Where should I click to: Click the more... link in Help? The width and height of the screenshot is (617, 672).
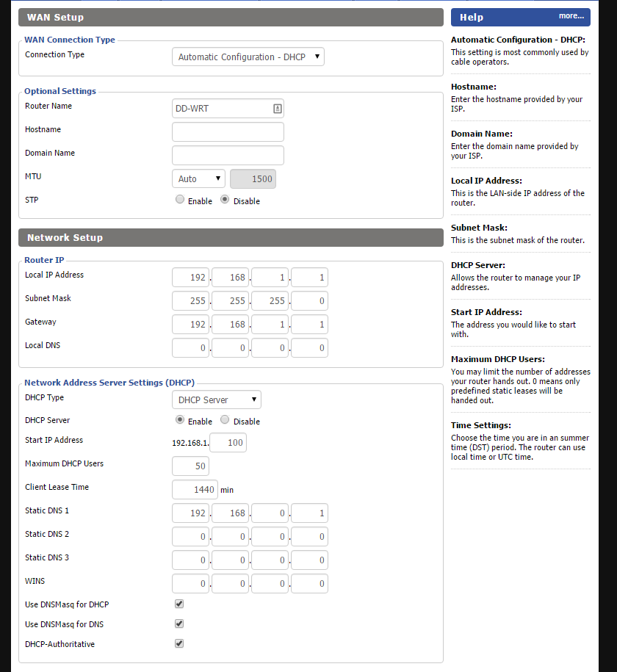(571, 16)
